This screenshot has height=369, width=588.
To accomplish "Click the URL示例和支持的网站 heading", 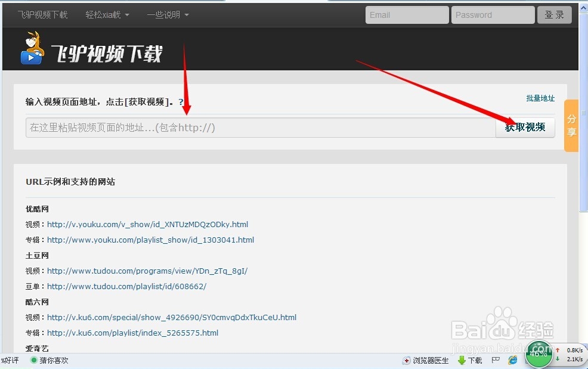I will coord(70,182).
